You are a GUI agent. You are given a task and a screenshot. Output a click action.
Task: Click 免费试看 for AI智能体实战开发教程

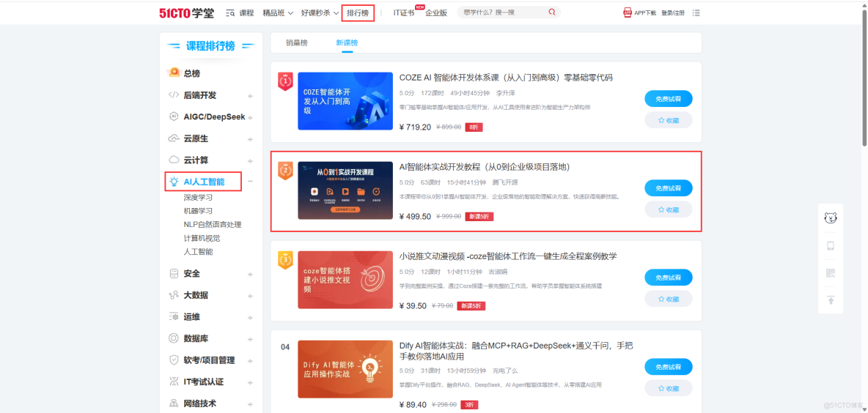(668, 188)
